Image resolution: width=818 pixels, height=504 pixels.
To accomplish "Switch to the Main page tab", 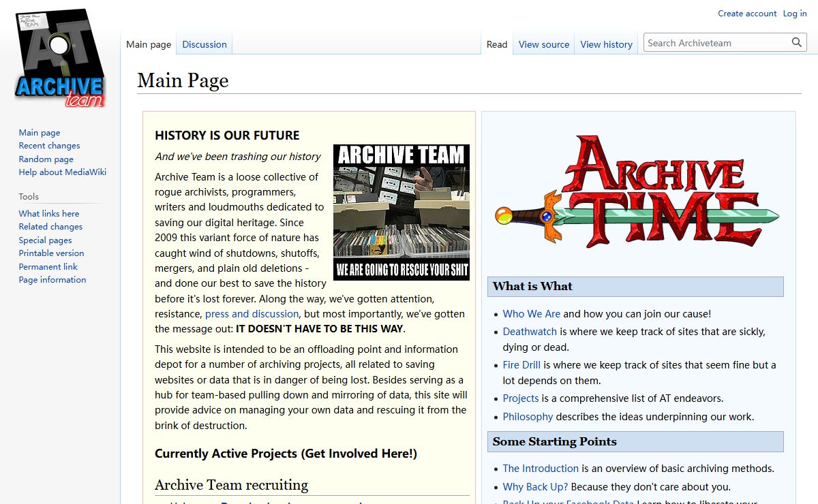I will [x=149, y=44].
